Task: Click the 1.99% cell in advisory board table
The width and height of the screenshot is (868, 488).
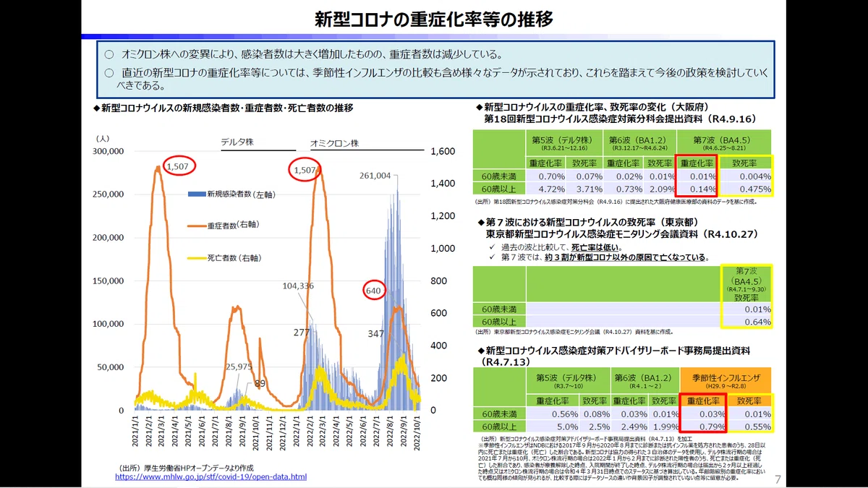Action: (663, 427)
